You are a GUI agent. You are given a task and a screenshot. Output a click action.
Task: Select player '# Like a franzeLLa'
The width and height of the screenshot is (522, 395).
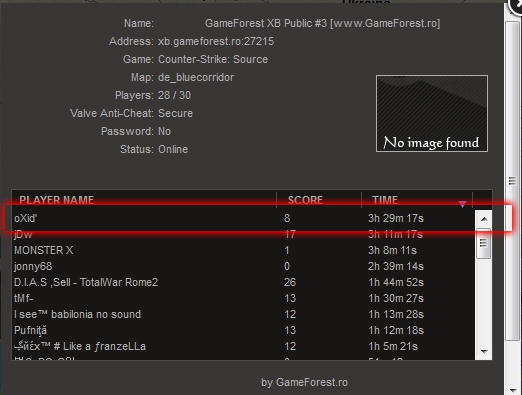[243, 346]
